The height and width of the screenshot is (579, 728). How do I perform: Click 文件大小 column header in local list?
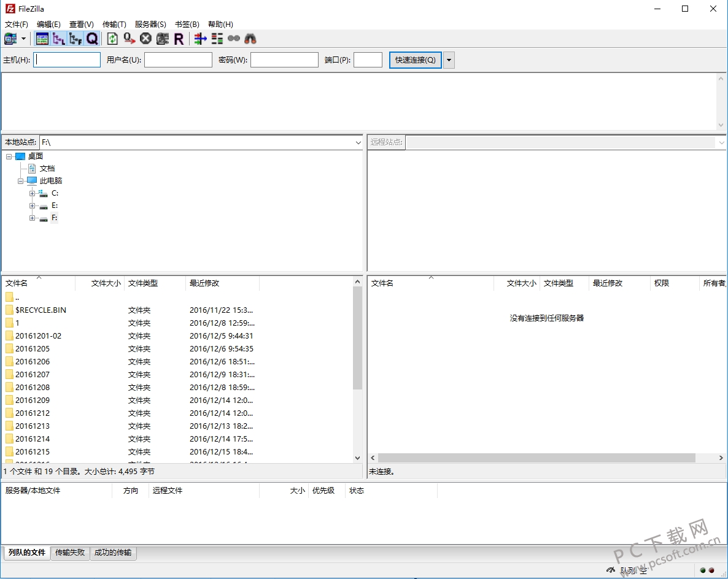tap(106, 283)
